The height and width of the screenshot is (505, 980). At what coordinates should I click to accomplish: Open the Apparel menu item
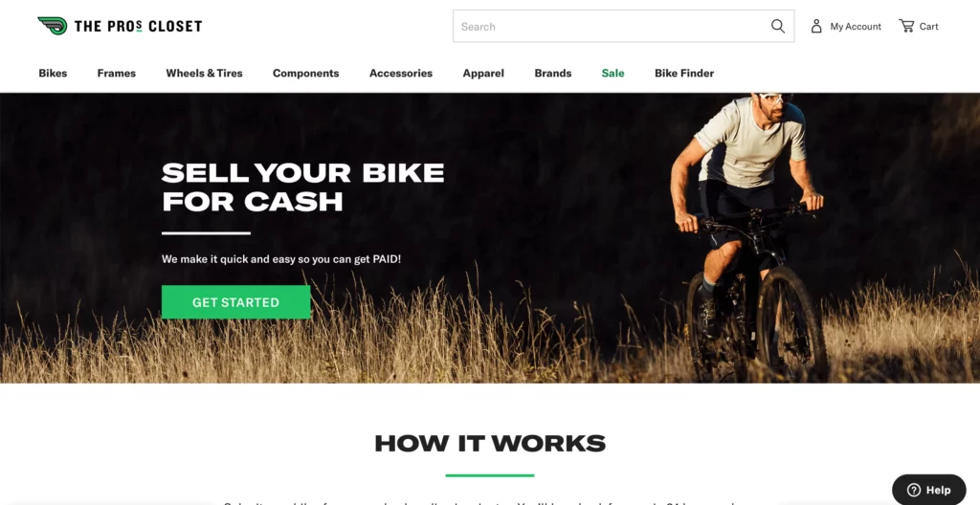pyautogui.click(x=483, y=73)
